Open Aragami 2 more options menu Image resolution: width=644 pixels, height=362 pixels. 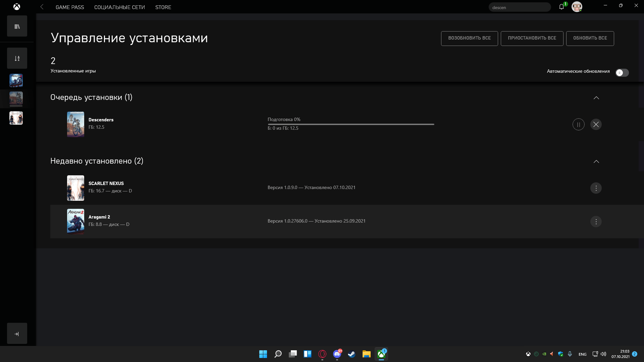[596, 222]
